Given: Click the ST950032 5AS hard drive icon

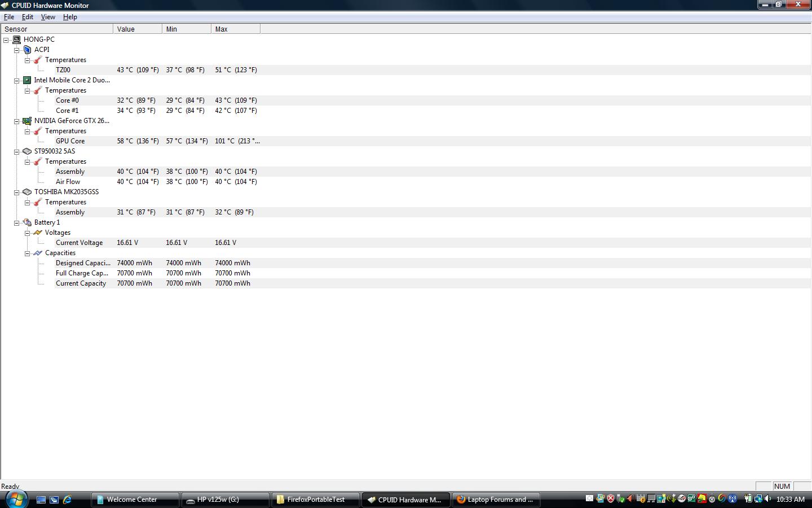Looking at the screenshot, I should [27, 151].
